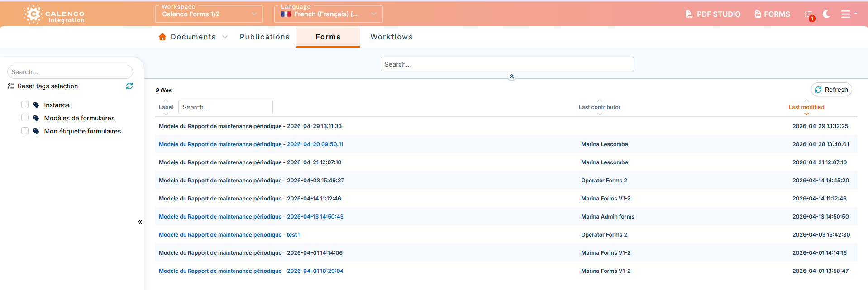Viewport: 868px width, 290px height.
Task: Click the PDF Studio icon
Action: 689,14
